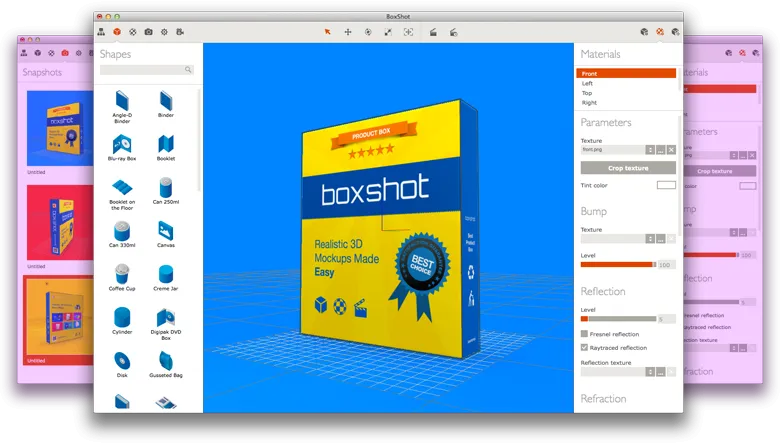Select the Blu-ray Box shape
Image resolution: width=780 pixels, height=445 pixels.
point(122,148)
